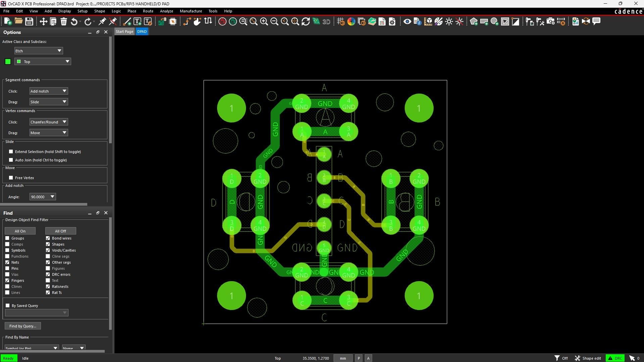Click the Unrats All red circle icon
This screenshot has width=644, height=362.
point(222,21)
